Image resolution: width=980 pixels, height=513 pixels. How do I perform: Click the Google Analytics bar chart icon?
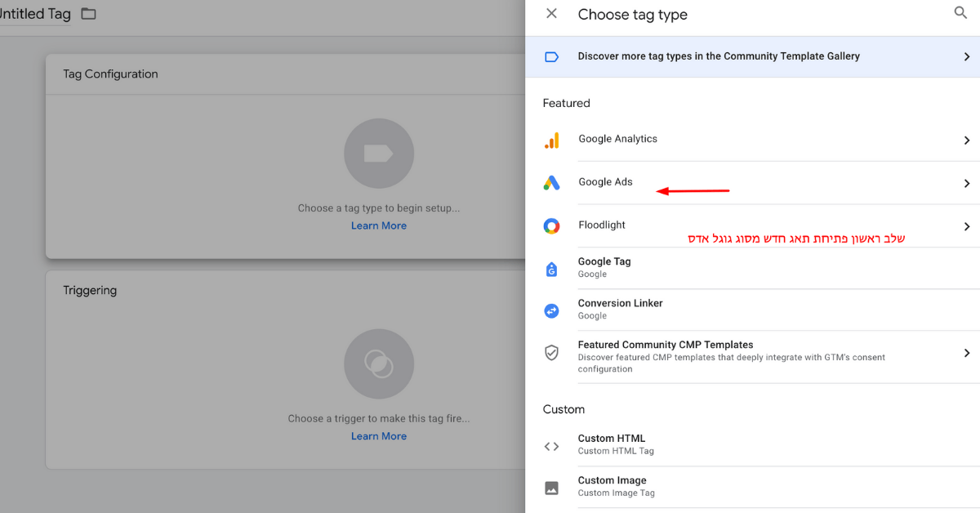click(552, 141)
